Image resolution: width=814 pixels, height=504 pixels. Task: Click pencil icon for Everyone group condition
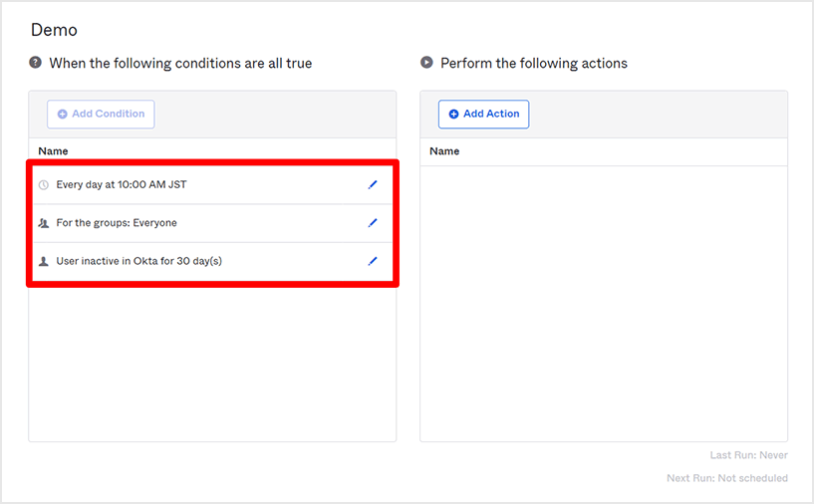coord(373,223)
